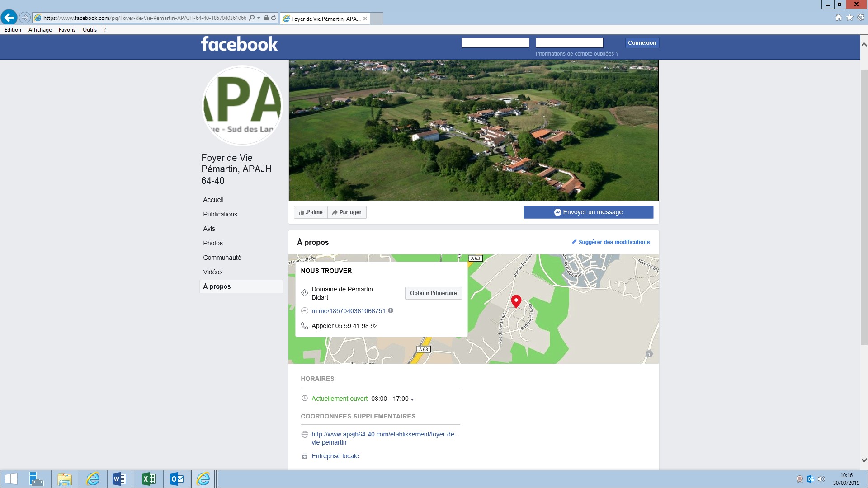Click the globe icon beside website link

305,434
